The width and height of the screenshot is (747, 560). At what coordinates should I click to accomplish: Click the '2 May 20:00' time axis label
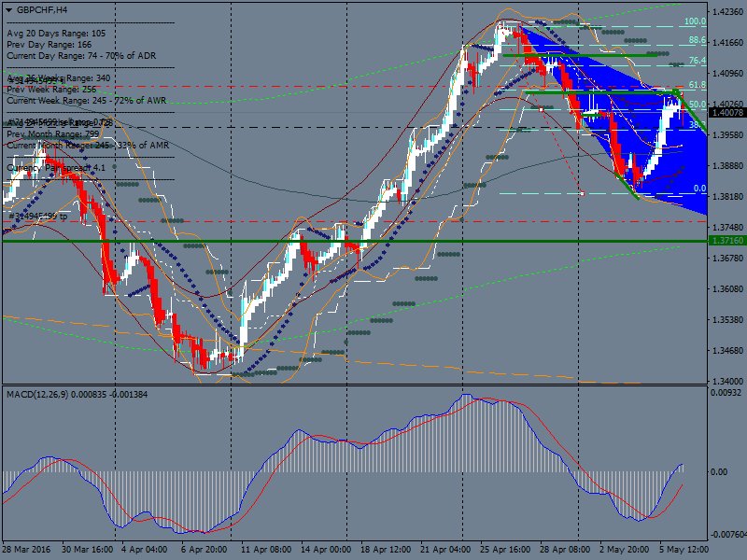click(624, 549)
